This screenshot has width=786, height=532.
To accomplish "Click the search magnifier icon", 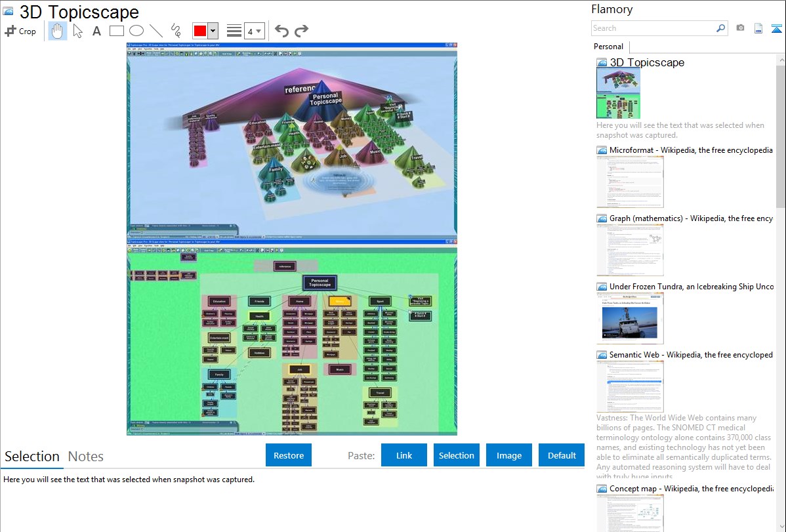I will click(720, 28).
